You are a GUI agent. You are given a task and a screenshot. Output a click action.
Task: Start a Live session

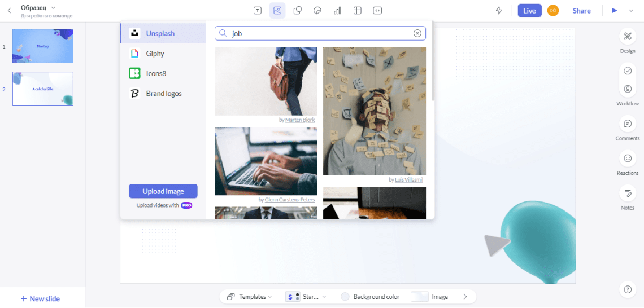coord(529,11)
